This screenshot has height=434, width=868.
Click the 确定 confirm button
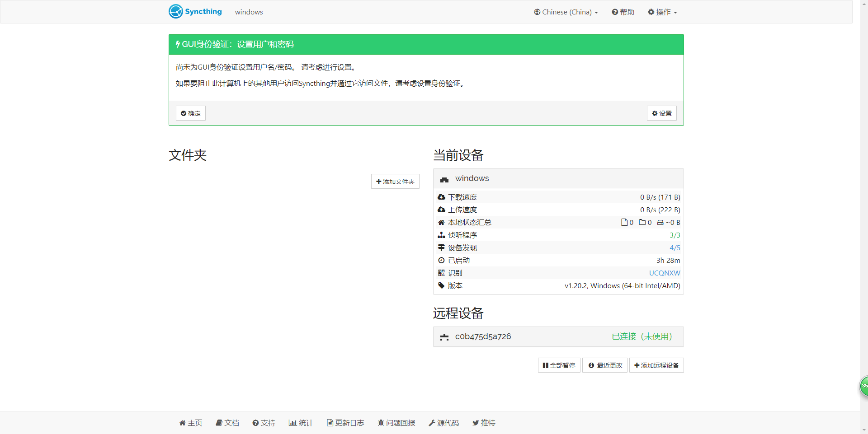(x=190, y=113)
